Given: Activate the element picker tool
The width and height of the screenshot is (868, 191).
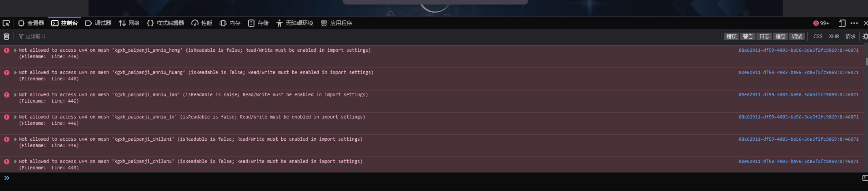Looking at the screenshot, I should (6, 23).
